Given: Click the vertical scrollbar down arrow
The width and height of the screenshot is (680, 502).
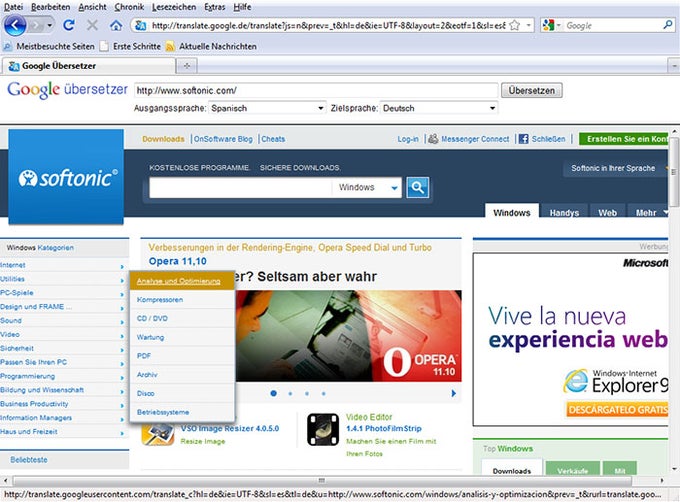Looking at the screenshot, I should tap(674, 469).
